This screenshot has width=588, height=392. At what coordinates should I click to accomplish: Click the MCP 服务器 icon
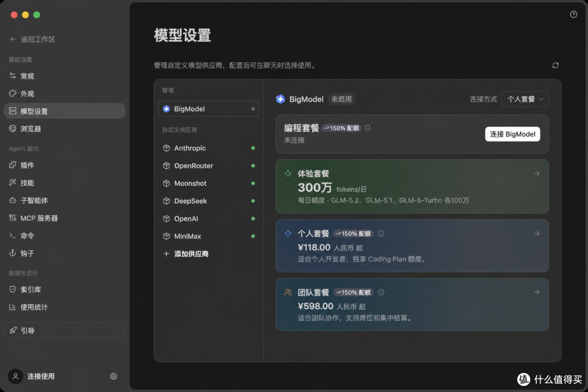(13, 218)
